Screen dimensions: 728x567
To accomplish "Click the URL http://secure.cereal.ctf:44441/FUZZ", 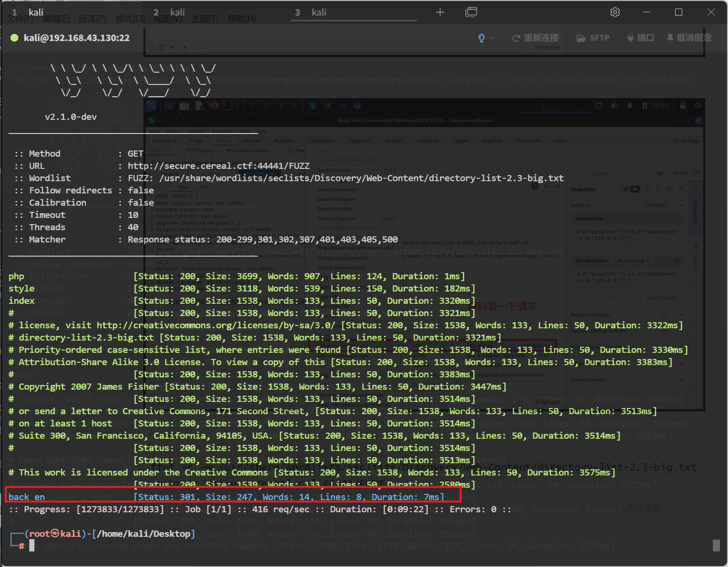I will click(218, 166).
